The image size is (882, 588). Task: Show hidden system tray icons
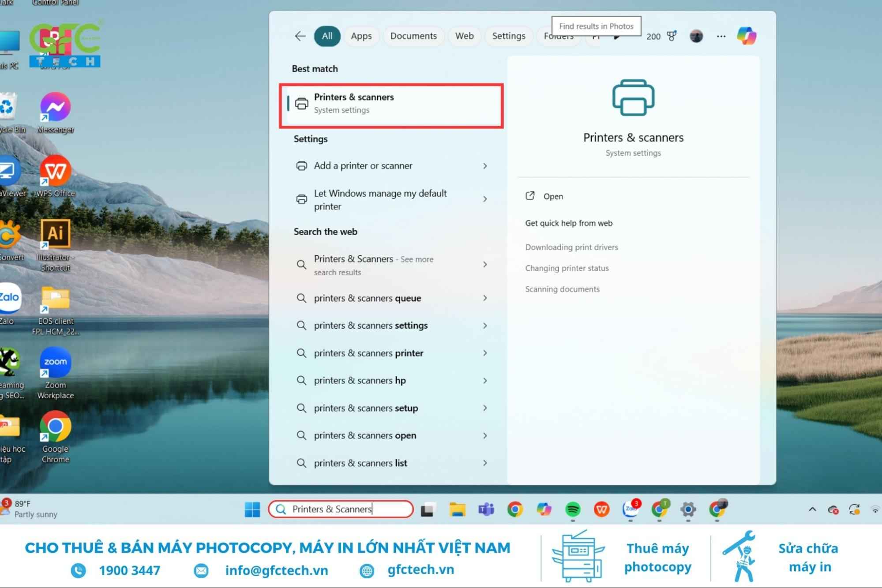[x=812, y=510]
